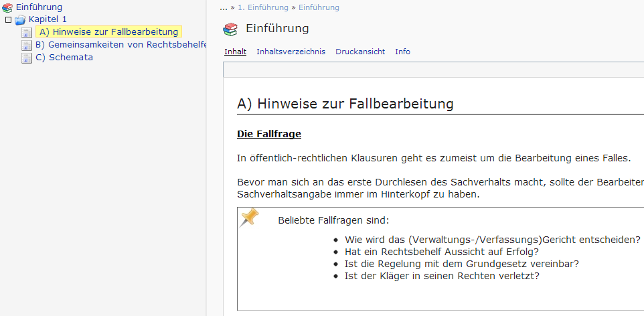This screenshot has height=316, width=644.
Task: Open the Druckansicht tab
Action: click(x=360, y=52)
